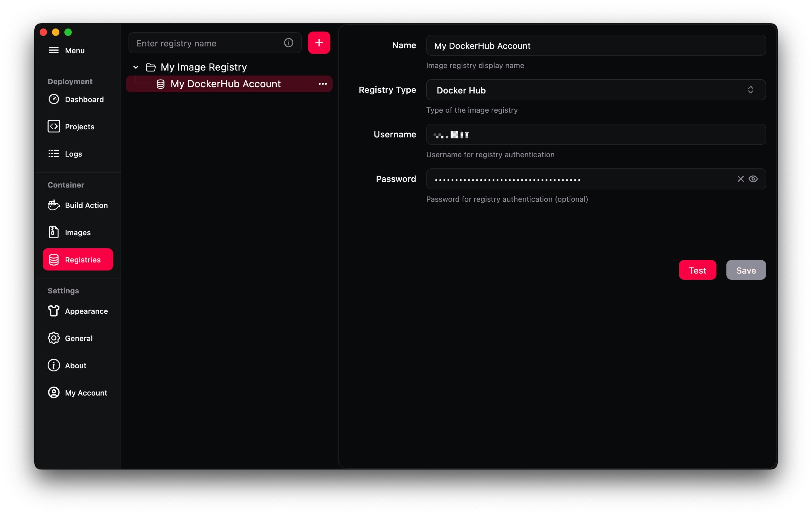Viewport: 812px width, 515px height.
Task: Show the password with the eye toggle
Action: pos(753,179)
